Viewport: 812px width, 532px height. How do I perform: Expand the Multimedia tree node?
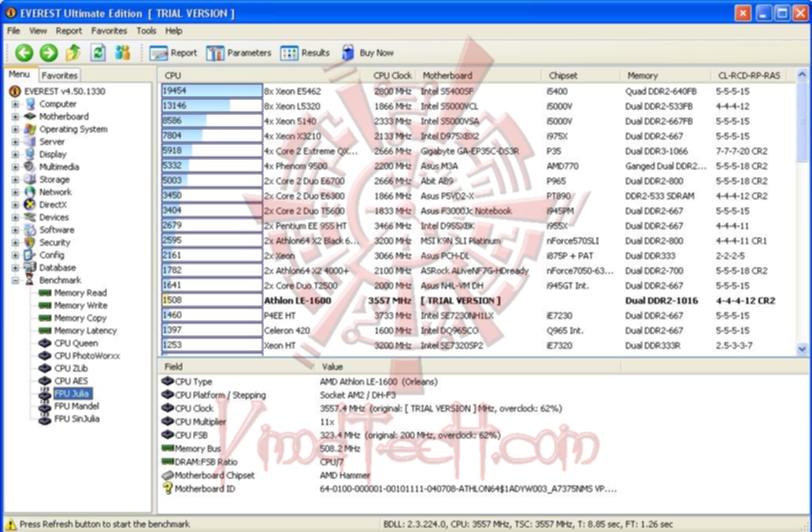tap(16, 167)
